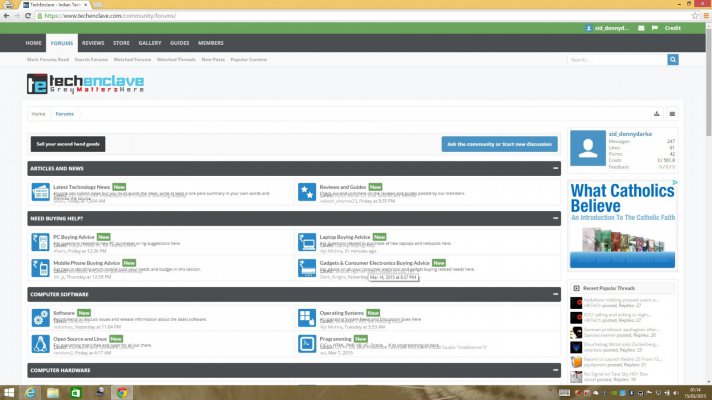
Task: Click the Latest Technology News forum icon
Action: click(40, 192)
